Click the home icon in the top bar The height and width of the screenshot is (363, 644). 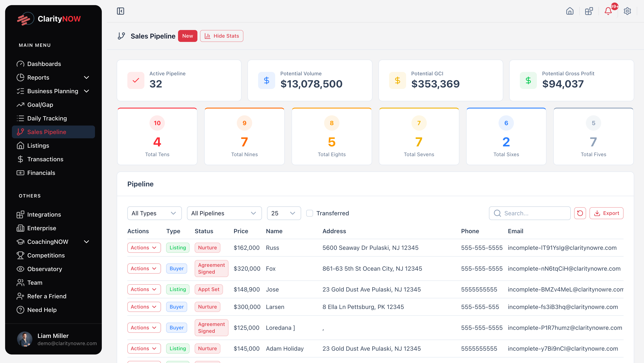[570, 11]
